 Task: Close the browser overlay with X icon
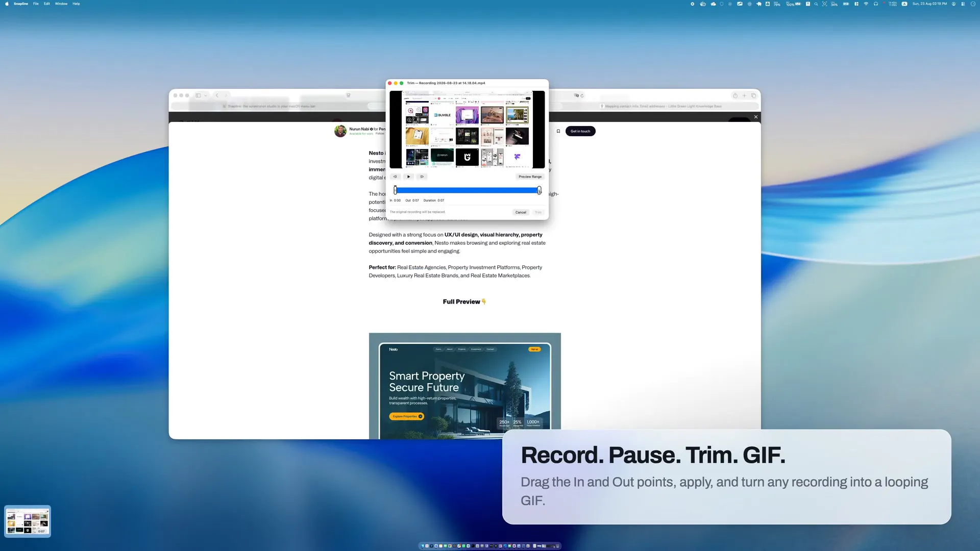pyautogui.click(x=756, y=117)
